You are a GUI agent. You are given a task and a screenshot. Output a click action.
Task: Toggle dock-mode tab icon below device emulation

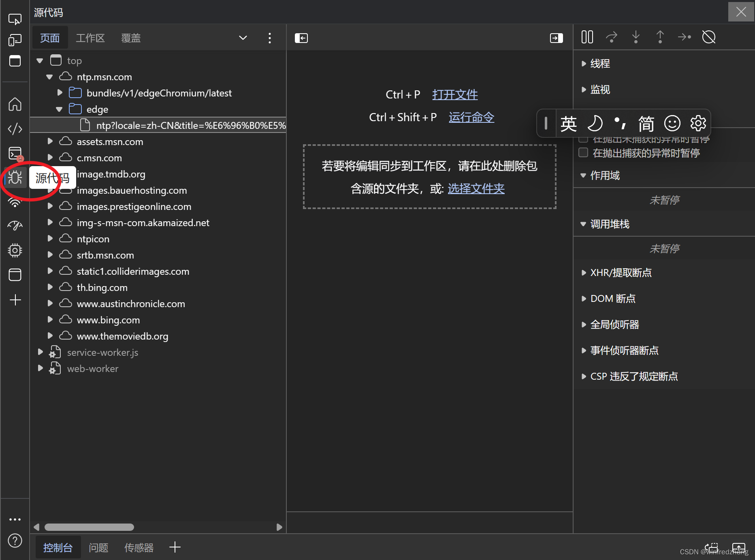click(15, 61)
